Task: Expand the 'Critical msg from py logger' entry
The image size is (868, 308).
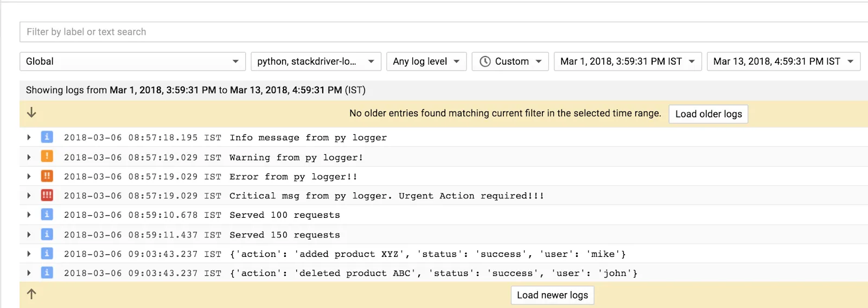Action: (x=29, y=196)
